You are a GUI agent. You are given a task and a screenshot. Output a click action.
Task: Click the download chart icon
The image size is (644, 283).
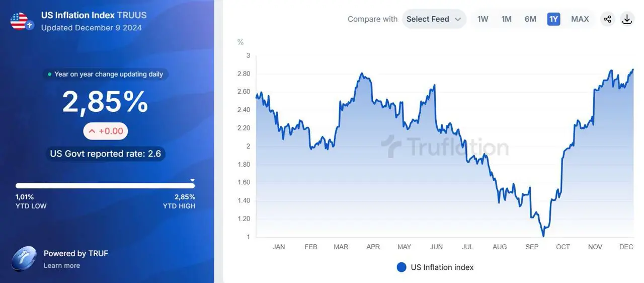627,19
